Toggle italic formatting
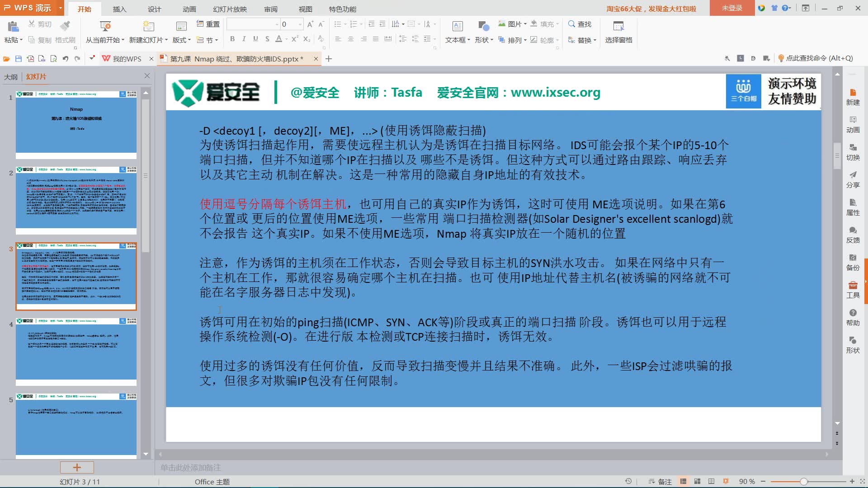The height and width of the screenshot is (488, 868). pos(244,39)
